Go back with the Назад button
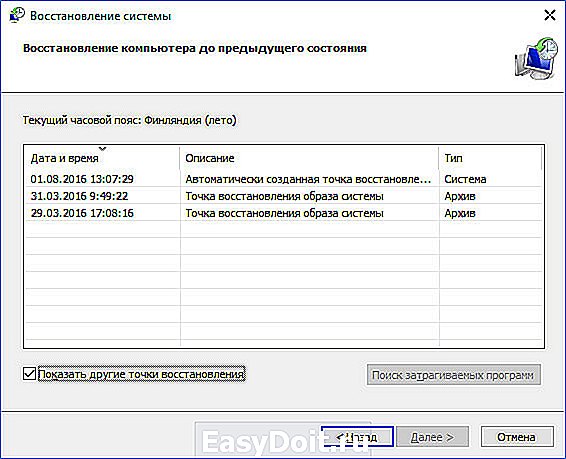566x459 pixels. point(357,437)
